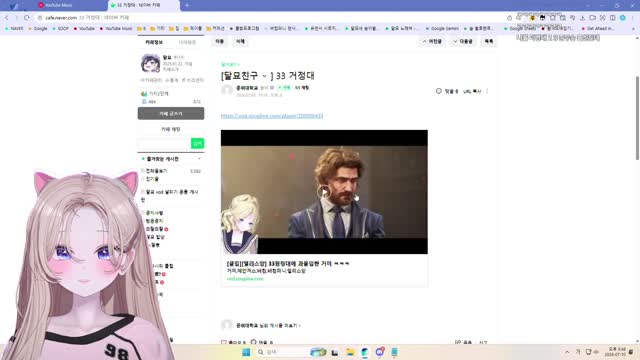Open the Task View icon on the taskbar
The image size is (640, 360).
(x=335, y=352)
